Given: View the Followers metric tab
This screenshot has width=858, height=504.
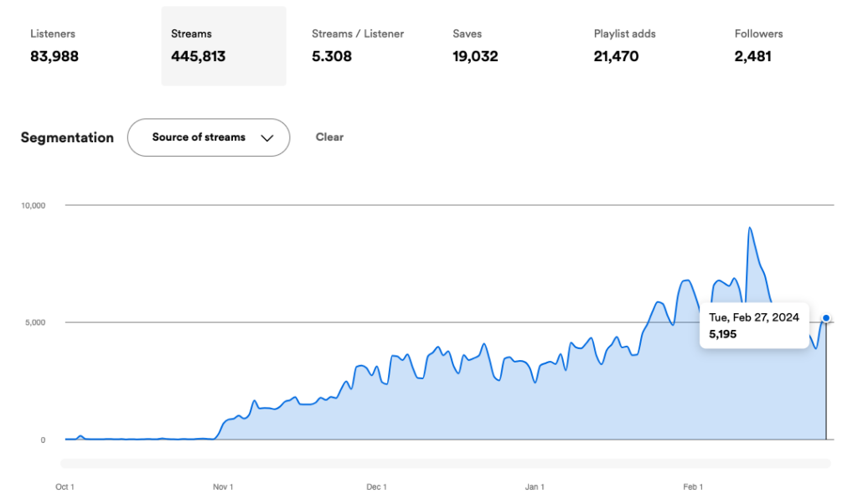Looking at the screenshot, I should click(758, 46).
